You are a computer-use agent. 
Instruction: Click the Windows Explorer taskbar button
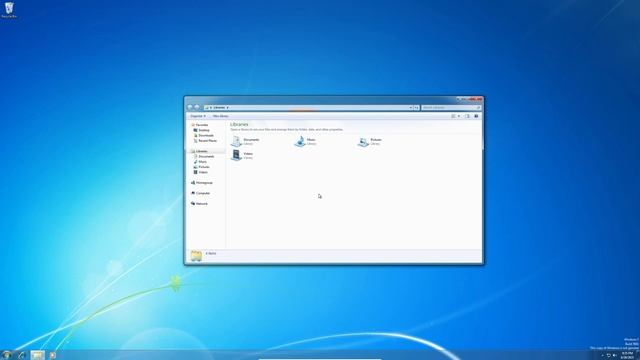click(x=37, y=355)
